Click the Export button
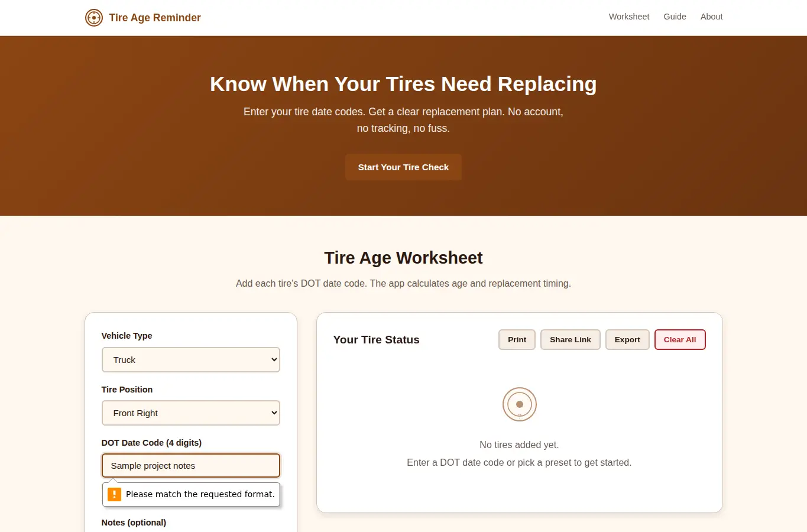This screenshot has height=532, width=807. [627, 339]
